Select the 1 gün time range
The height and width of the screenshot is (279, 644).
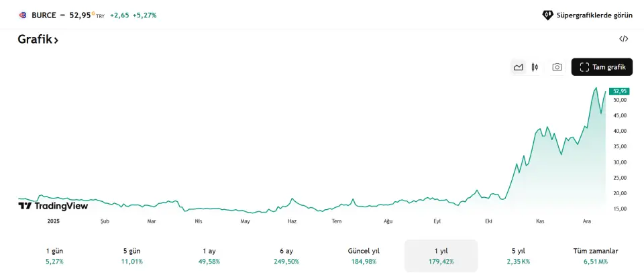(x=54, y=256)
